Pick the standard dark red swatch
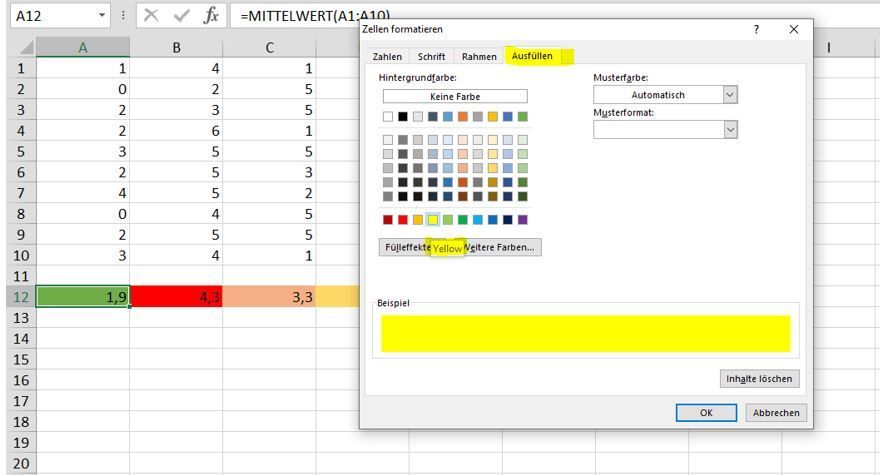880x475 pixels. coord(388,220)
